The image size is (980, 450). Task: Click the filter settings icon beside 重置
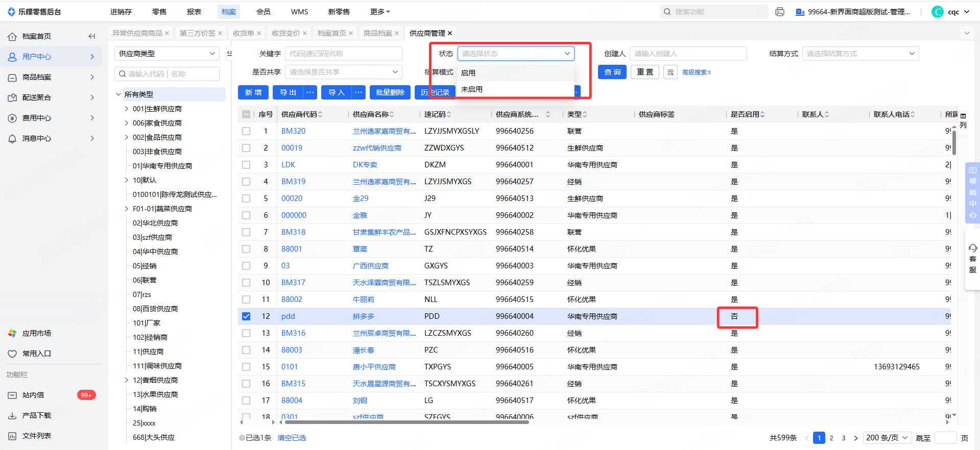tap(670, 72)
